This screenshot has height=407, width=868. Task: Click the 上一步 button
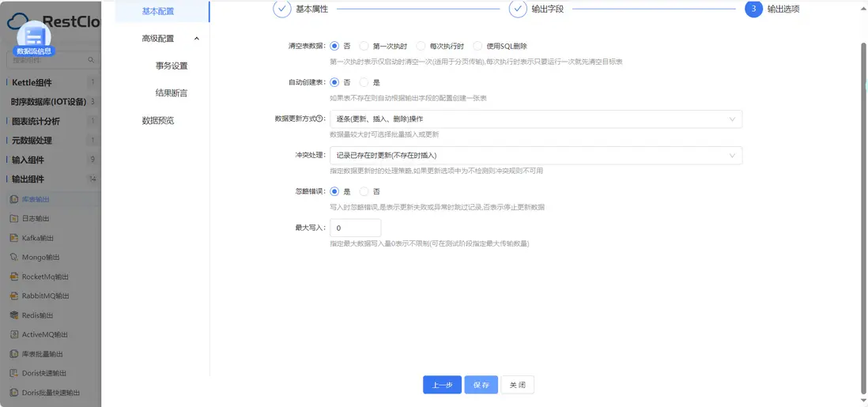[x=443, y=385]
